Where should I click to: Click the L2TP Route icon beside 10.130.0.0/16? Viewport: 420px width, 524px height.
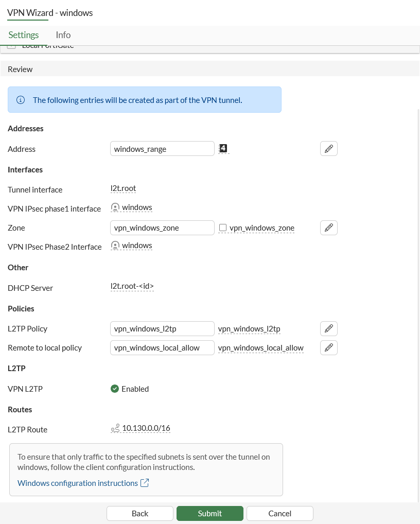[x=115, y=428]
